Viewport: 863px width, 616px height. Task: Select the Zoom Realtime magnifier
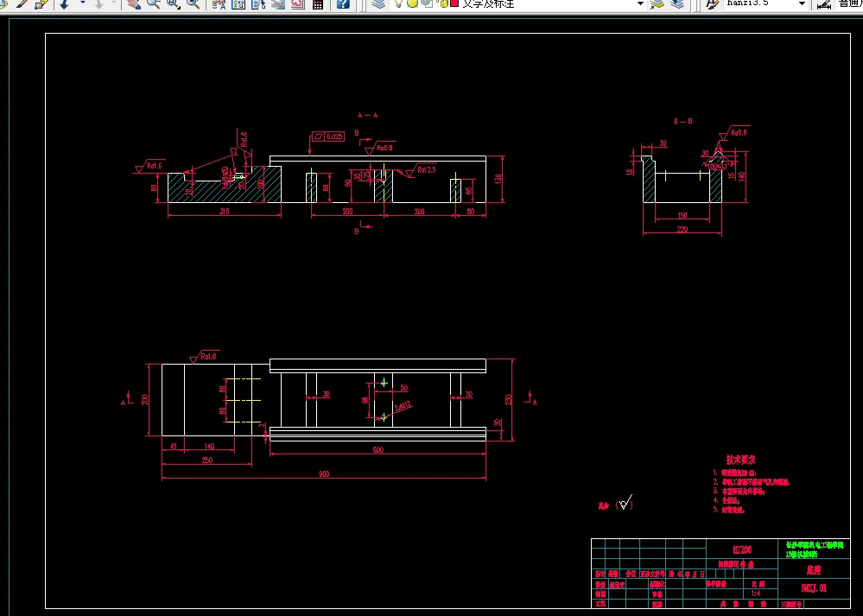(x=153, y=3)
